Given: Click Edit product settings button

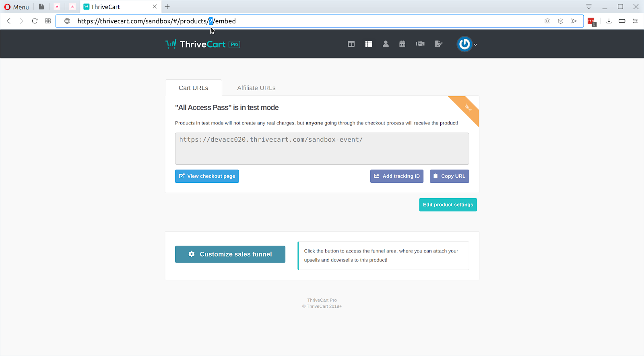Looking at the screenshot, I should pyautogui.click(x=448, y=205).
